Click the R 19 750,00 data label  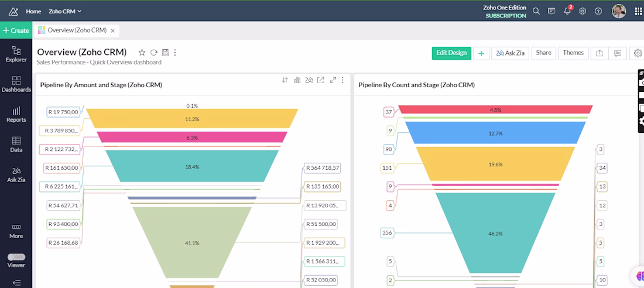(x=63, y=111)
